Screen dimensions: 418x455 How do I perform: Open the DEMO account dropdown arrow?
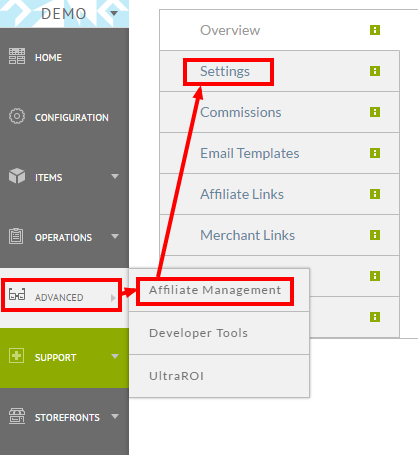click(114, 14)
